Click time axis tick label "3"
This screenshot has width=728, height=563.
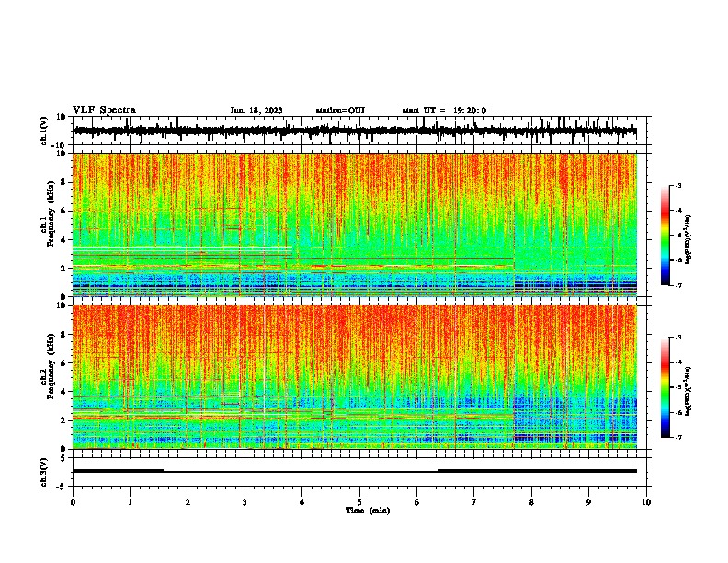pos(245,502)
